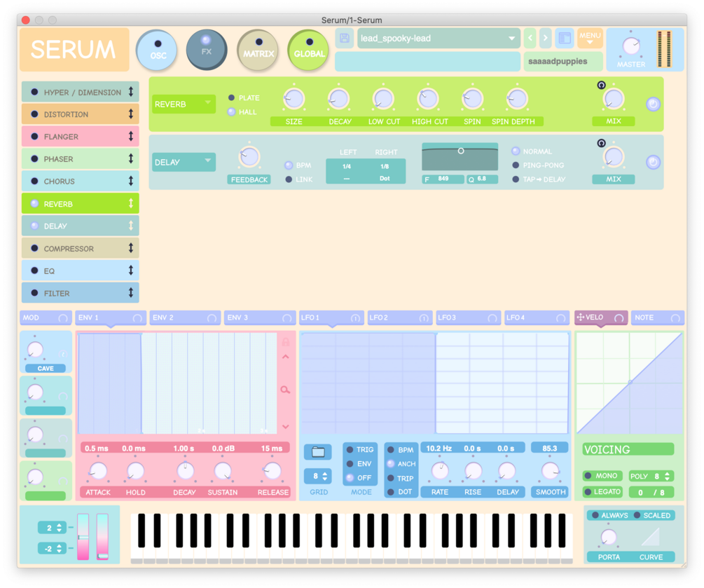Adjust pitch bend down range stepper -2
The height and width of the screenshot is (588, 704).
point(52,549)
